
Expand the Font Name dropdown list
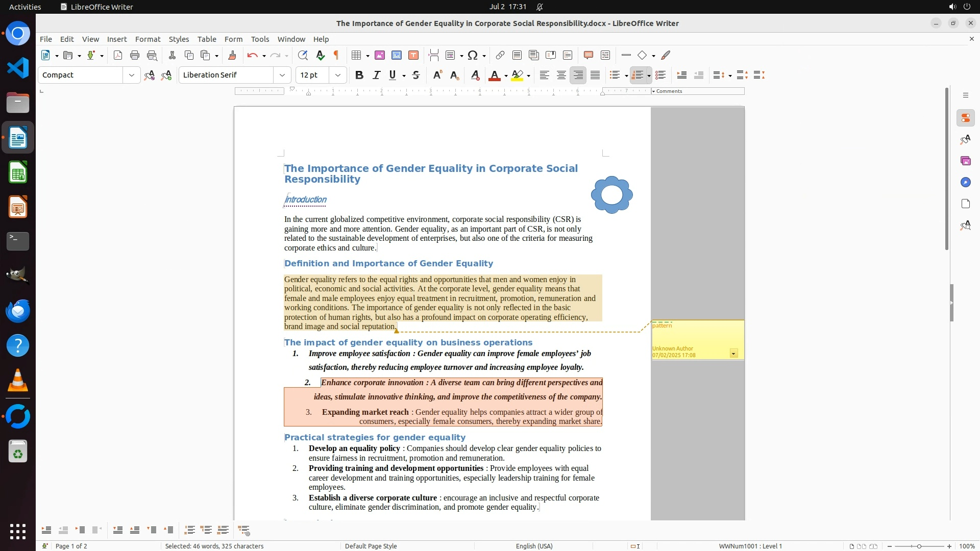point(282,75)
